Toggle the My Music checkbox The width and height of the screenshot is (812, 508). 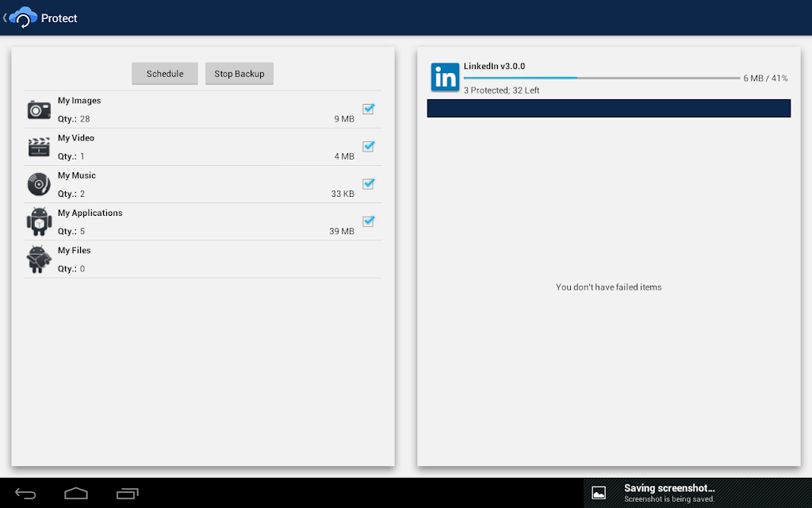(368, 183)
